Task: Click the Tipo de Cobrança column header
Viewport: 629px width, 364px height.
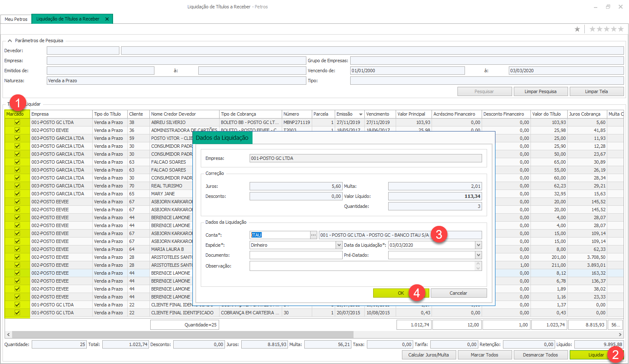Action: coord(250,114)
